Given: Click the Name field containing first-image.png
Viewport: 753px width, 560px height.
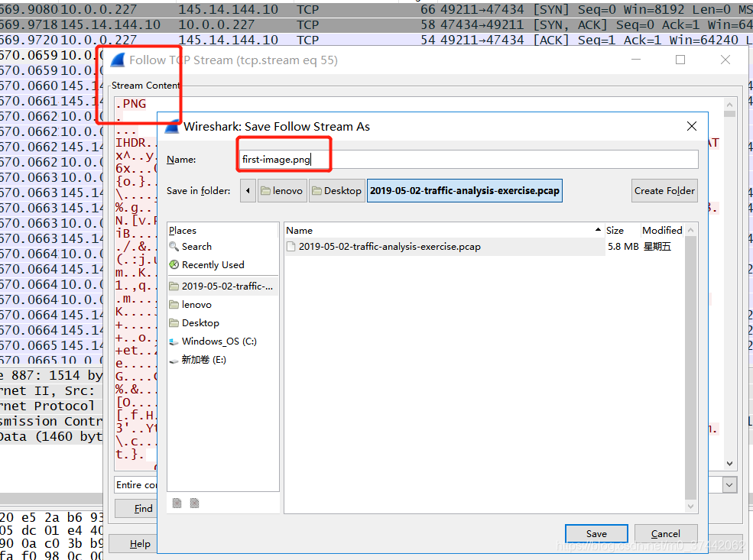Looking at the screenshot, I should 468,160.
